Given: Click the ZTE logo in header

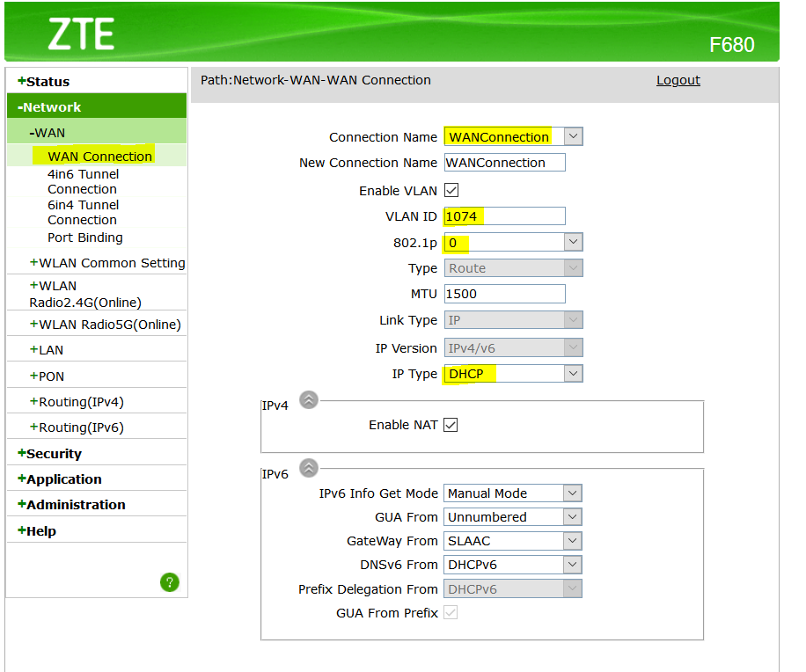Looking at the screenshot, I should click(81, 34).
